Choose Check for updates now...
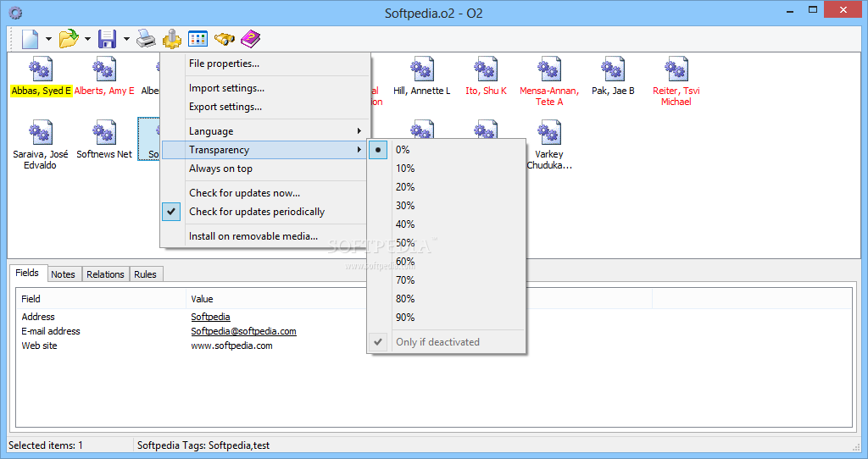The image size is (868, 459). (265, 193)
